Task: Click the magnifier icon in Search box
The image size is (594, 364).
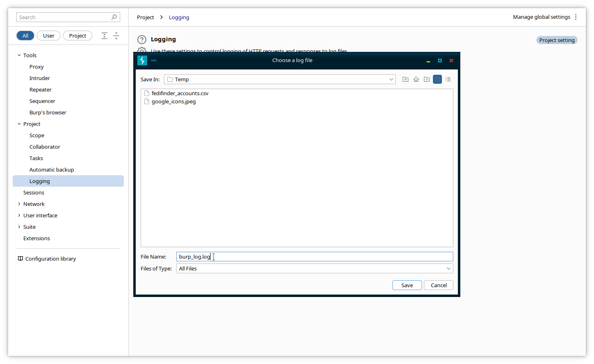Action: (114, 17)
